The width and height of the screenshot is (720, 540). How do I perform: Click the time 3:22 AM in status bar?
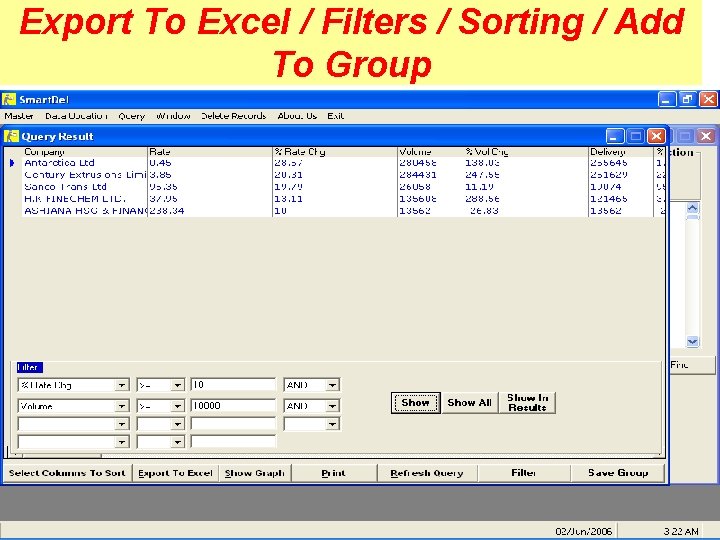coord(681,531)
